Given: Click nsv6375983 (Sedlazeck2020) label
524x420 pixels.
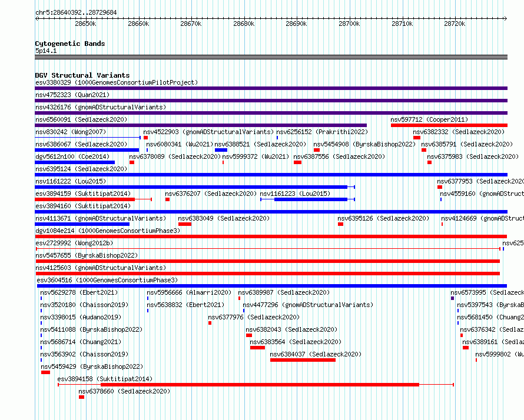Looking at the screenshot, I should click(x=473, y=156).
